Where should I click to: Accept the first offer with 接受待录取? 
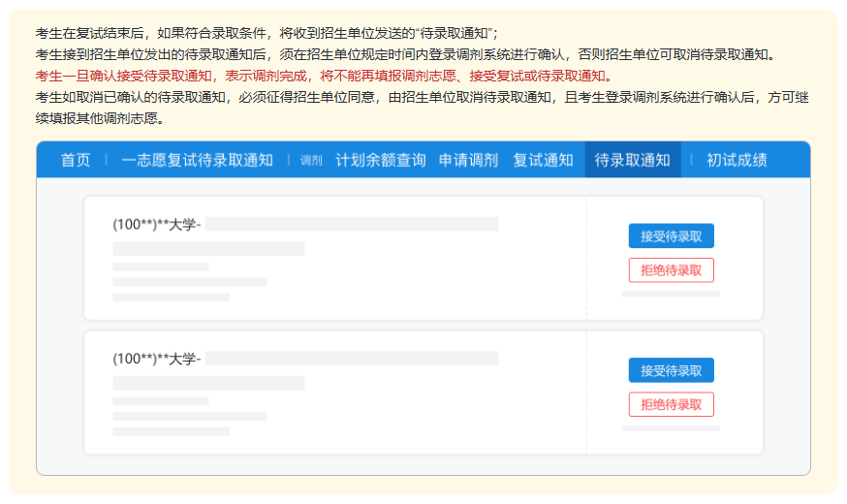(671, 236)
